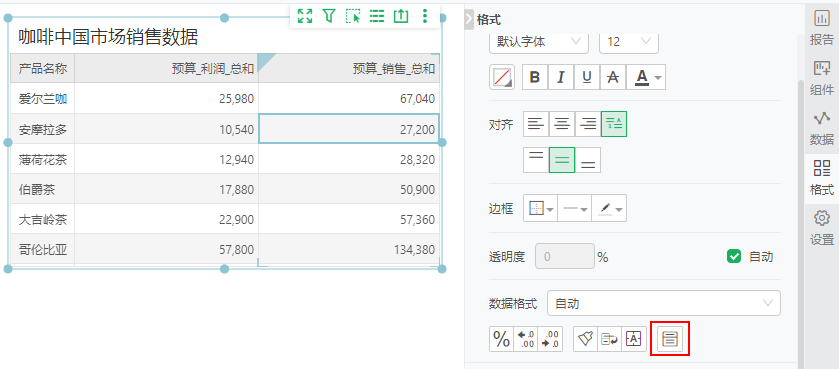Collapse the 格式 panel with arrow

click(x=469, y=19)
